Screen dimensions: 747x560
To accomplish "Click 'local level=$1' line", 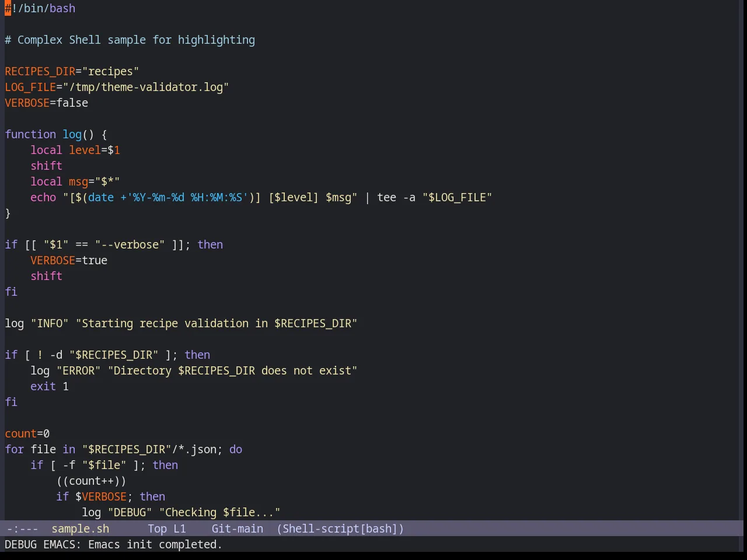I will (x=75, y=150).
